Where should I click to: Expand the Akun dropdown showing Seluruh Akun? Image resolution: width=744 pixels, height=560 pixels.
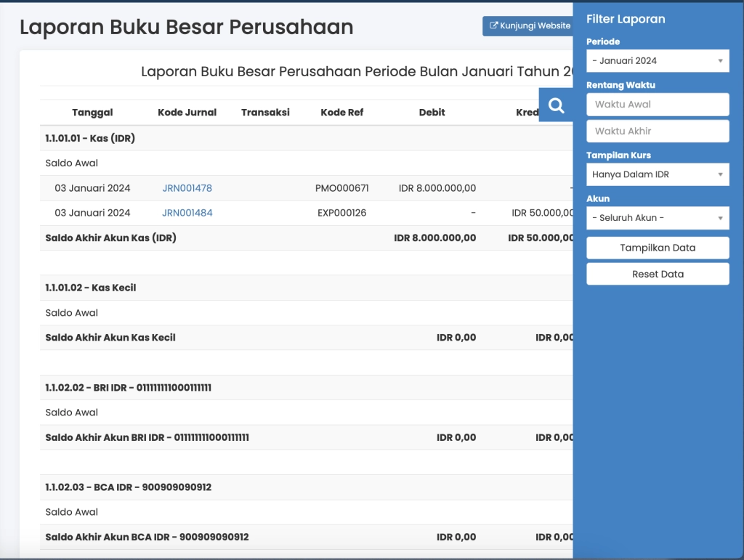click(657, 218)
